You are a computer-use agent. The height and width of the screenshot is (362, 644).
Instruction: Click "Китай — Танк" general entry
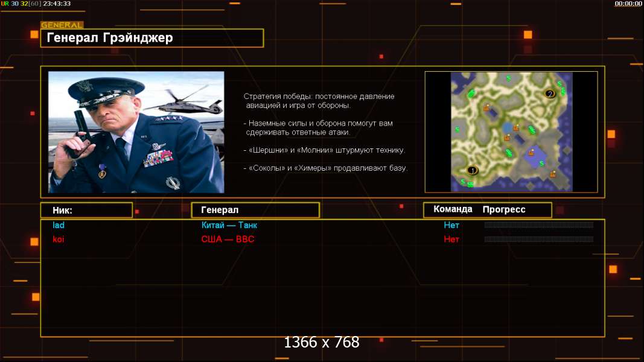pos(229,225)
